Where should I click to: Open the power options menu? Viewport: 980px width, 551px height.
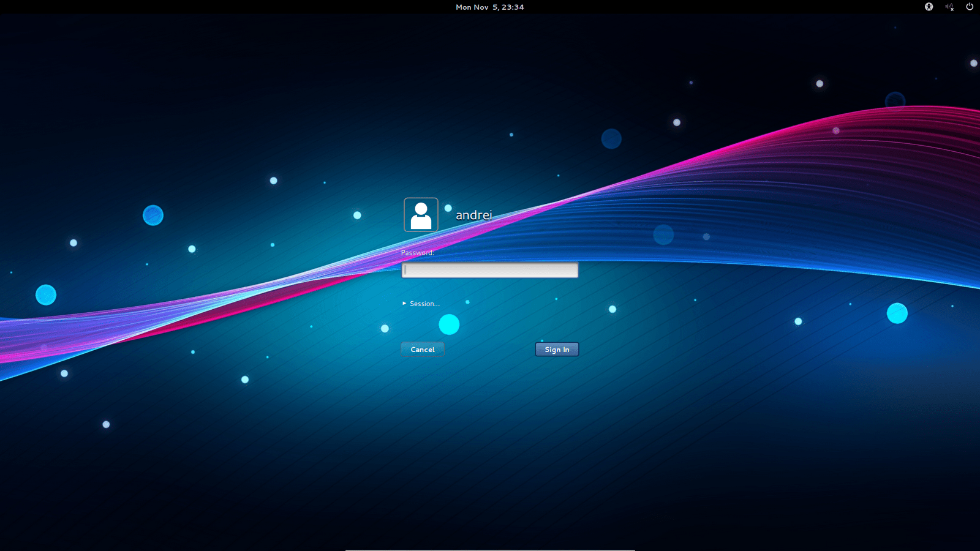(x=971, y=7)
